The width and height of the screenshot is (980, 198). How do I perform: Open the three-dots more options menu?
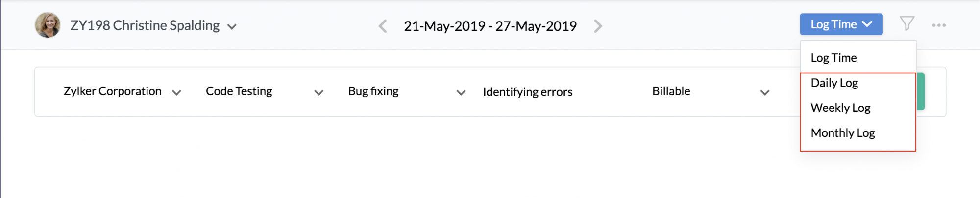939,25
